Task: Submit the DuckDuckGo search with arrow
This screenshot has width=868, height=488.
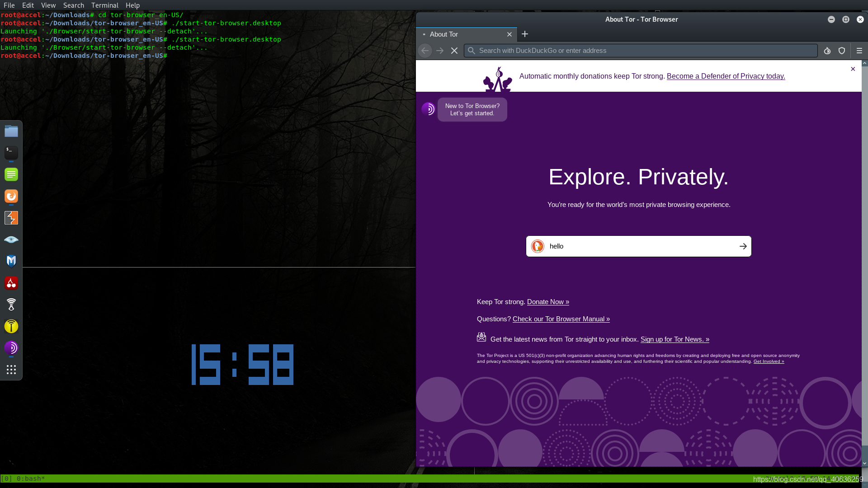Action: [x=743, y=246]
